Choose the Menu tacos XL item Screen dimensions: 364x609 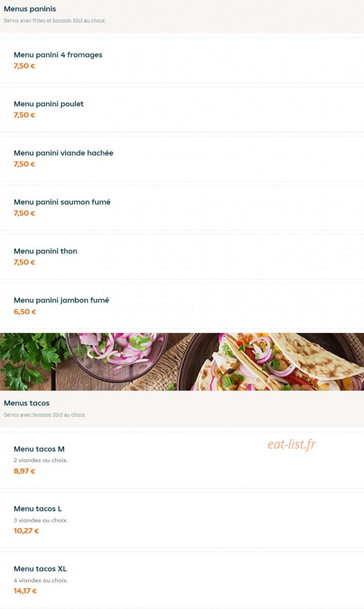tap(182, 580)
